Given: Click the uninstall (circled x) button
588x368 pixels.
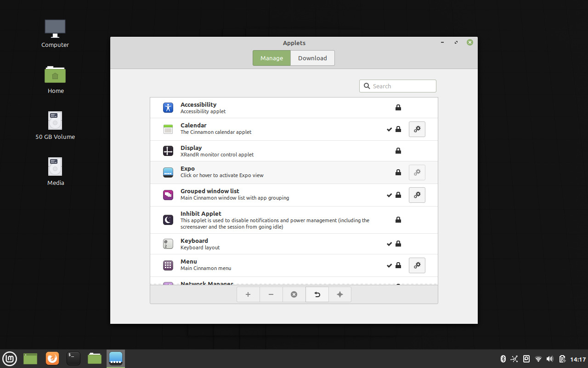Looking at the screenshot, I should 294,294.
